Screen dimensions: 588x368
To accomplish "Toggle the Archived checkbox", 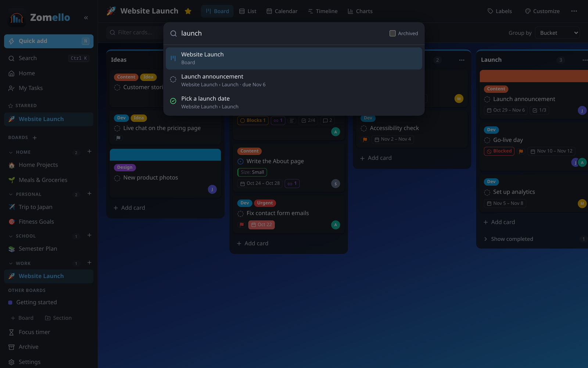I will [392, 33].
